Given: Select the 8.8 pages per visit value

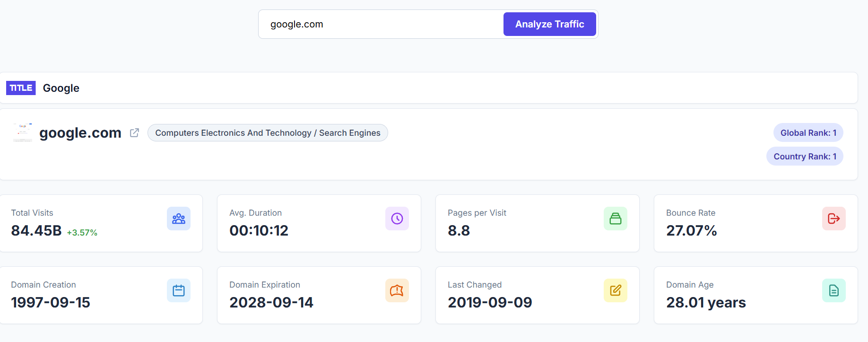Looking at the screenshot, I should tap(459, 231).
